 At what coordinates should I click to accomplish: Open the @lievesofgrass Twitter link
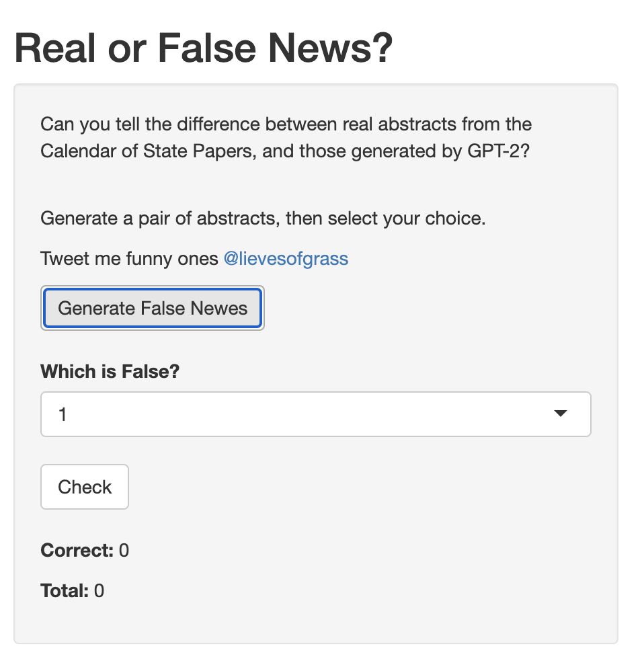click(286, 259)
